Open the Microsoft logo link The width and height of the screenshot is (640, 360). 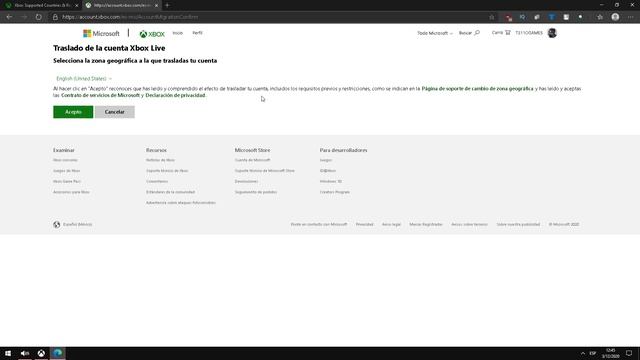[101, 33]
